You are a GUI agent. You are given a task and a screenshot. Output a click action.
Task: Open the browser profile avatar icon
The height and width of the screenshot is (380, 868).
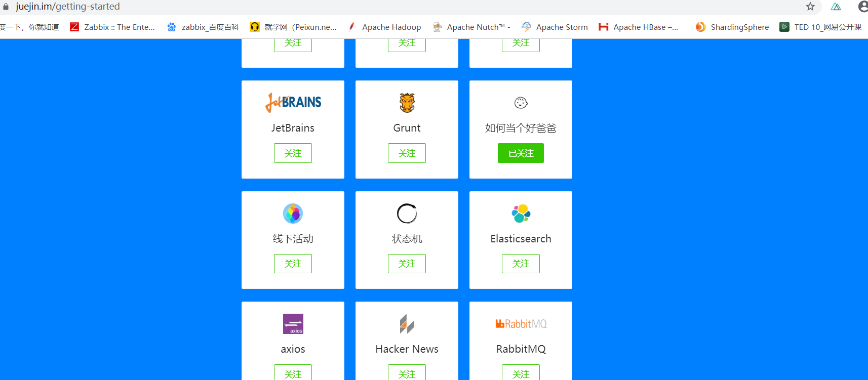coord(863,7)
